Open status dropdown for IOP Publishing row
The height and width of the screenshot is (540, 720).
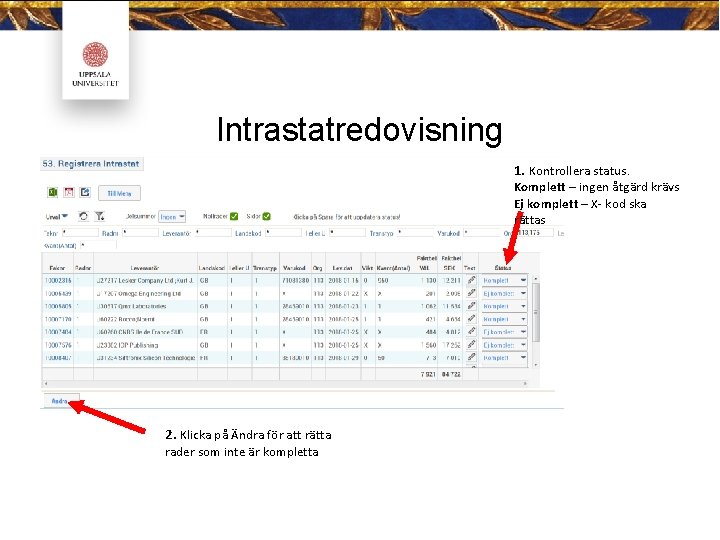pos(504,344)
